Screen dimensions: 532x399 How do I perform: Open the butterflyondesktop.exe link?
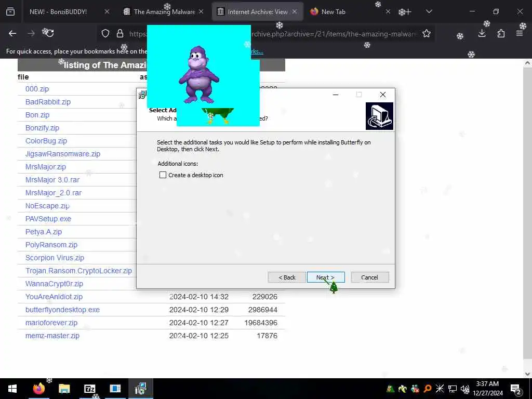pos(62,310)
